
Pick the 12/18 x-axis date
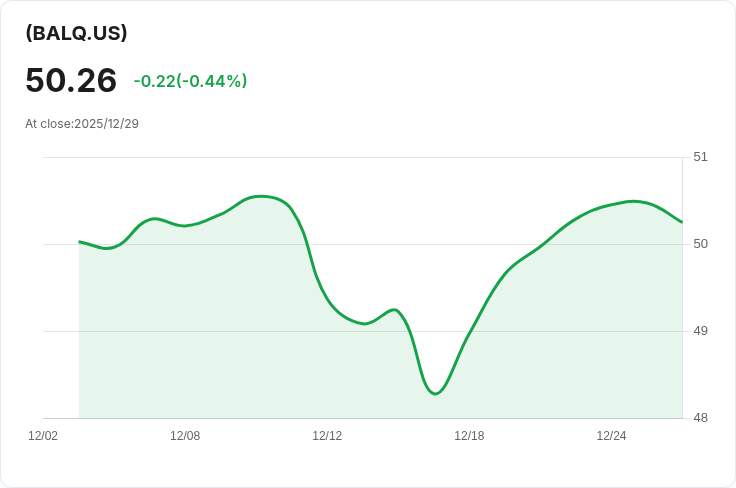click(469, 436)
